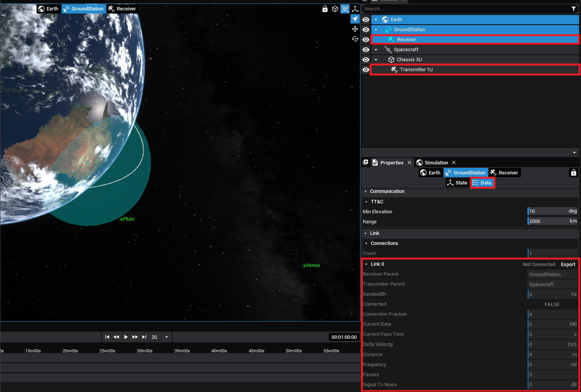
Task: Open the outliner filter funnel icon
Action: pos(574,9)
